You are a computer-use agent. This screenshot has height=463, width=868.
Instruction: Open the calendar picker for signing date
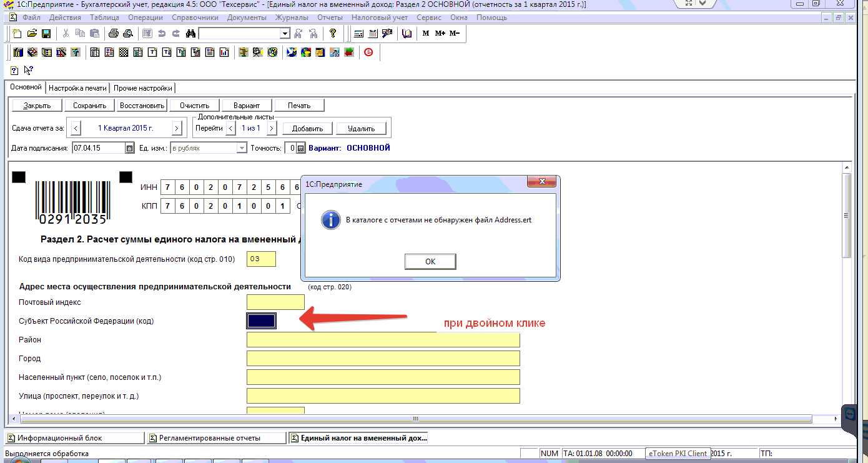(130, 148)
